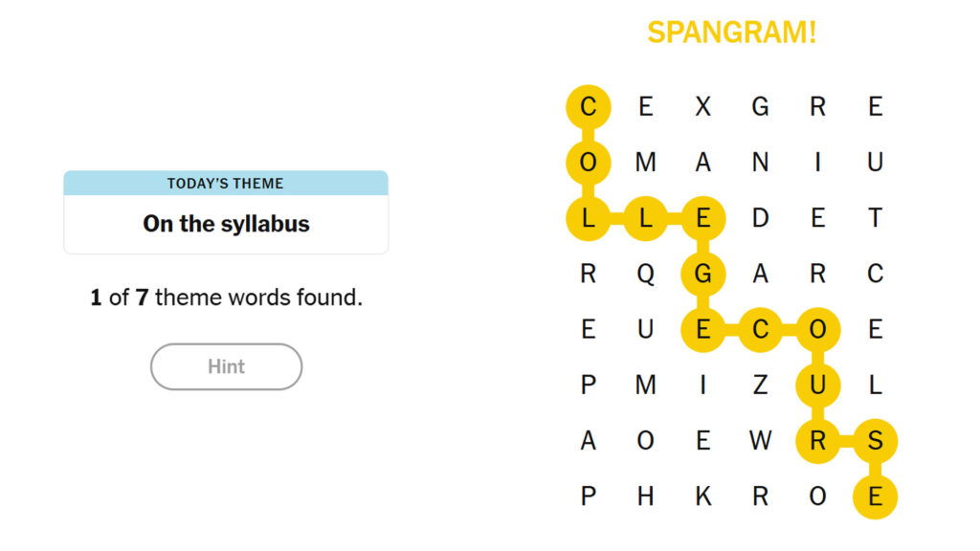The image size is (980, 551).
Task: Select the letter Q tile
Action: (646, 275)
